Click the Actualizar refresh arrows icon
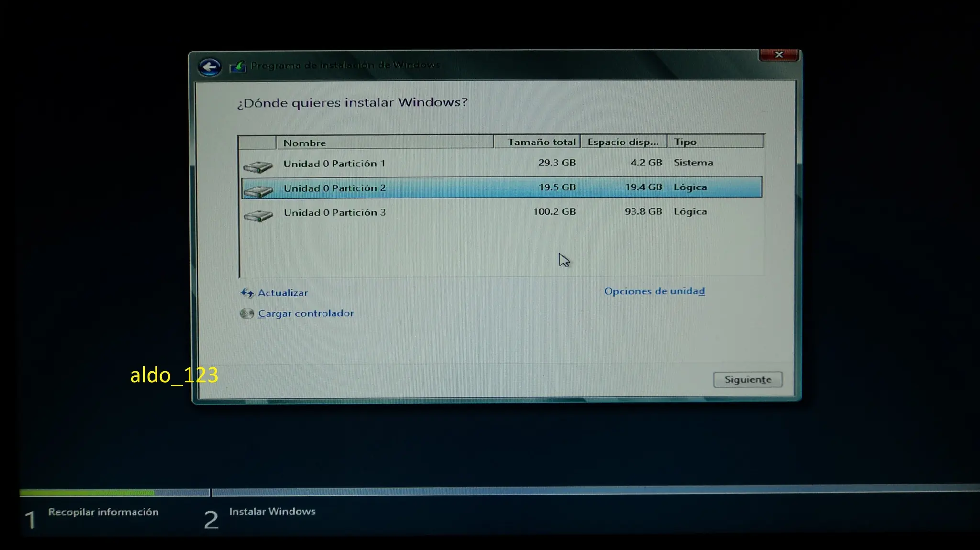Image resolution: width=980 pixels, height=550 pixels. coord(247,293)
